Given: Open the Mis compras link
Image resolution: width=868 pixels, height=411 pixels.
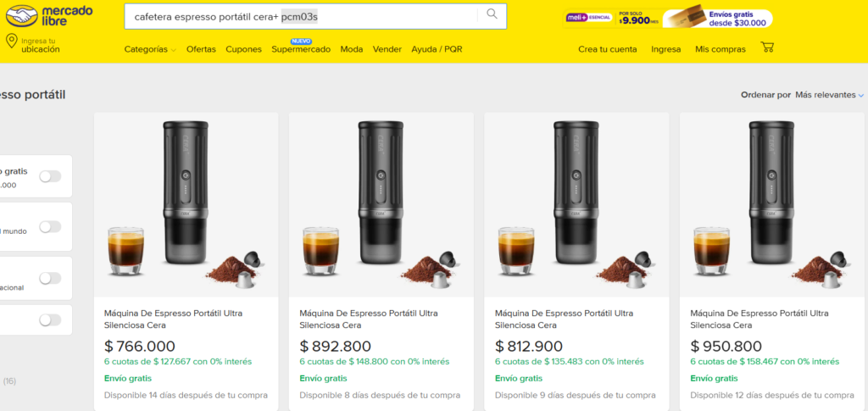Looking at the screenshot, I should (x=721, y=49).
